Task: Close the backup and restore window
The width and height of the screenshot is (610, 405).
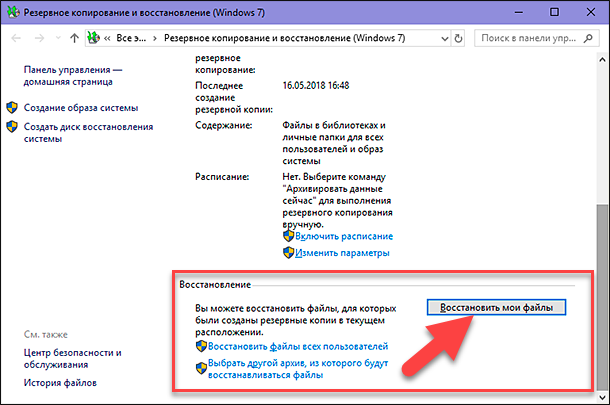Action: coord(591,12)
